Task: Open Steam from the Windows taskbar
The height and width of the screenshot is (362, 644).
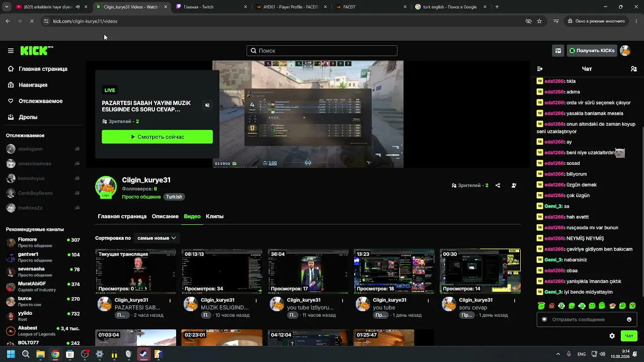Action: [143, 354]
